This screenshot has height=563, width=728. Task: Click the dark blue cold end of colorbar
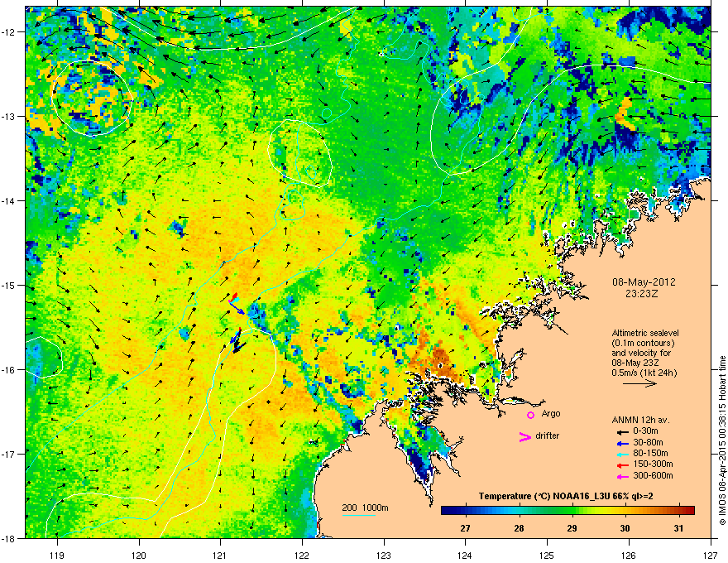448,511
